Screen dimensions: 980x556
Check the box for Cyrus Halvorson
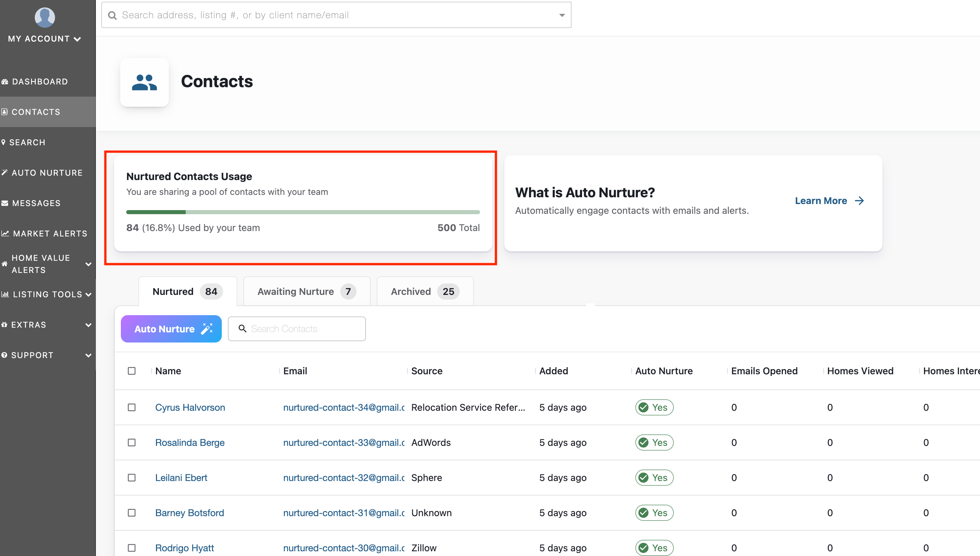132,407
